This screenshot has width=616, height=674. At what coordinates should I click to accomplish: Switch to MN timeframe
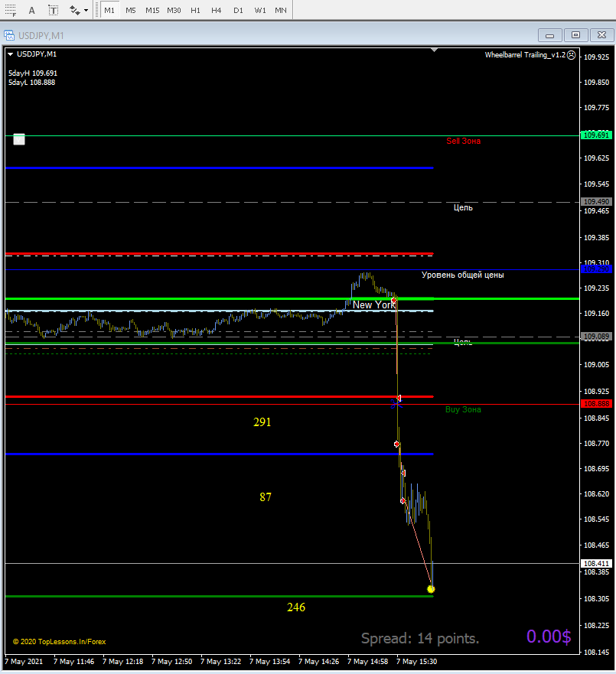tap(280, 10)
